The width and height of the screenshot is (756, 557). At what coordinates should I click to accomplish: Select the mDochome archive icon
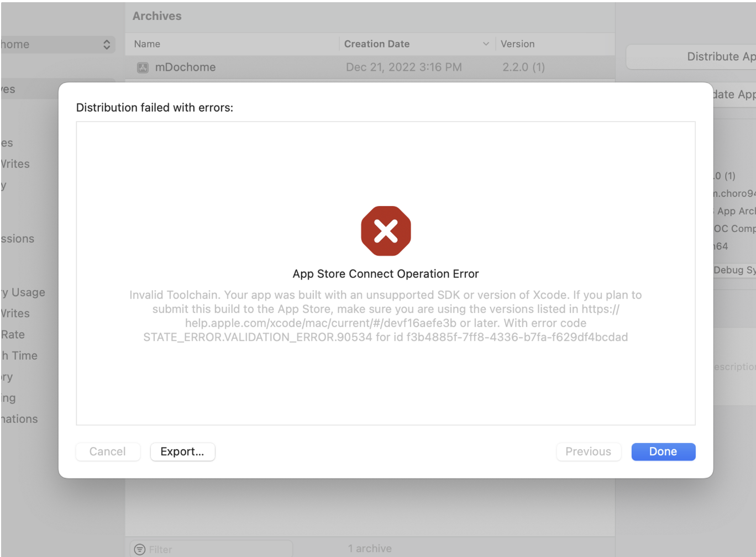tap(143, 67)
